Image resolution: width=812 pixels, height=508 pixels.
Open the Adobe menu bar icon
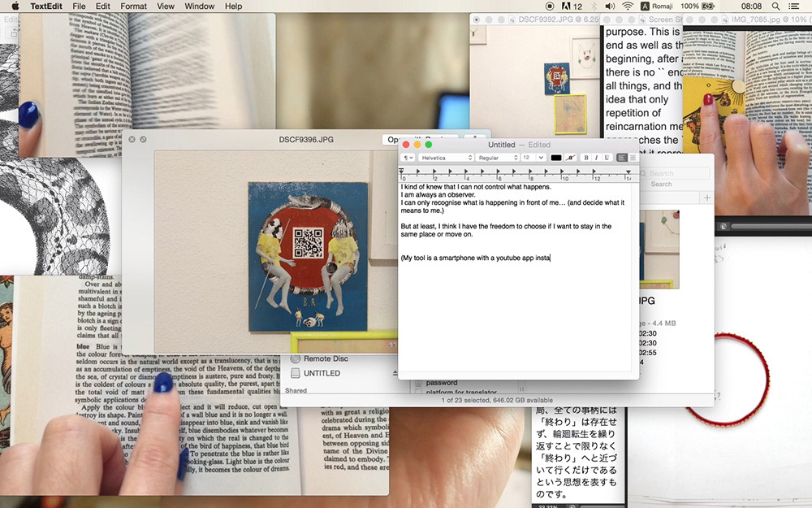tap(572, 7)
